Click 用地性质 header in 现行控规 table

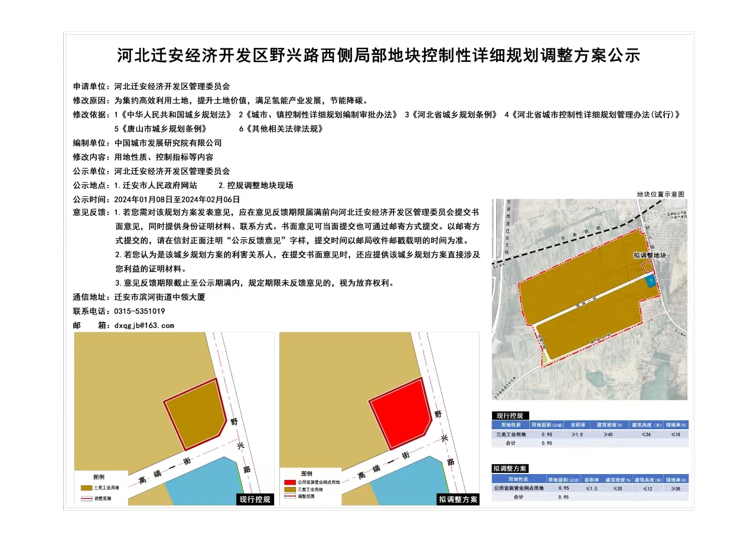click(511, 425)
